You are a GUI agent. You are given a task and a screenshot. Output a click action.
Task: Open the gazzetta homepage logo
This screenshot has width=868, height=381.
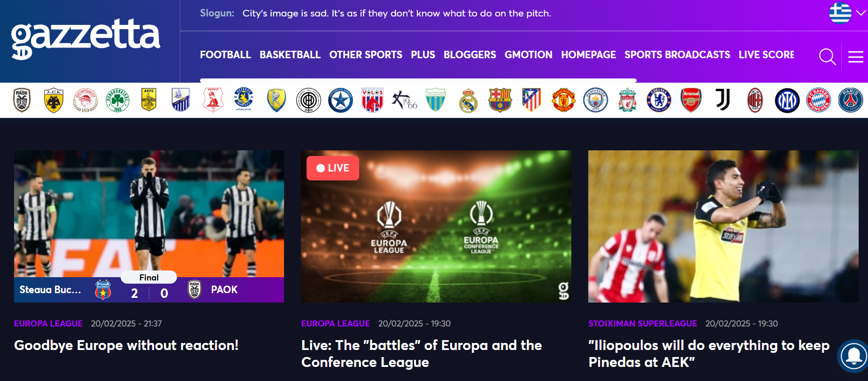click(x=85, y=39)
